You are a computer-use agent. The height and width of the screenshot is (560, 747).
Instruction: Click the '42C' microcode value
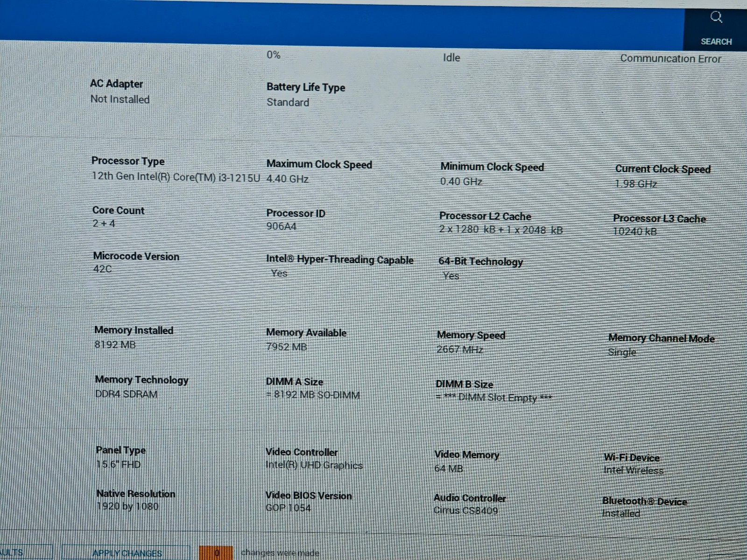click(103, 269)
